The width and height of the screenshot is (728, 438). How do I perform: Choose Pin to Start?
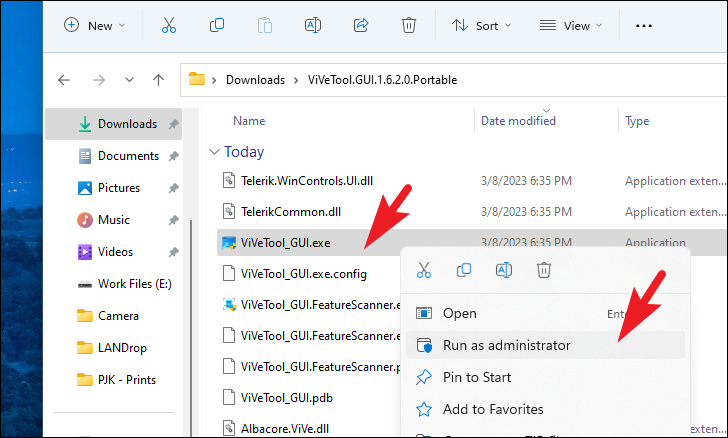[545, 377]
